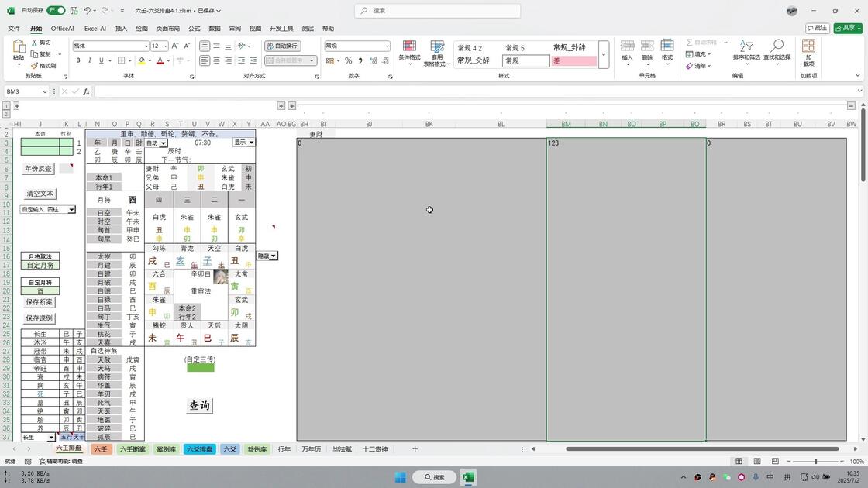Open the 文件 menu tab

click(x=14, y=28)
